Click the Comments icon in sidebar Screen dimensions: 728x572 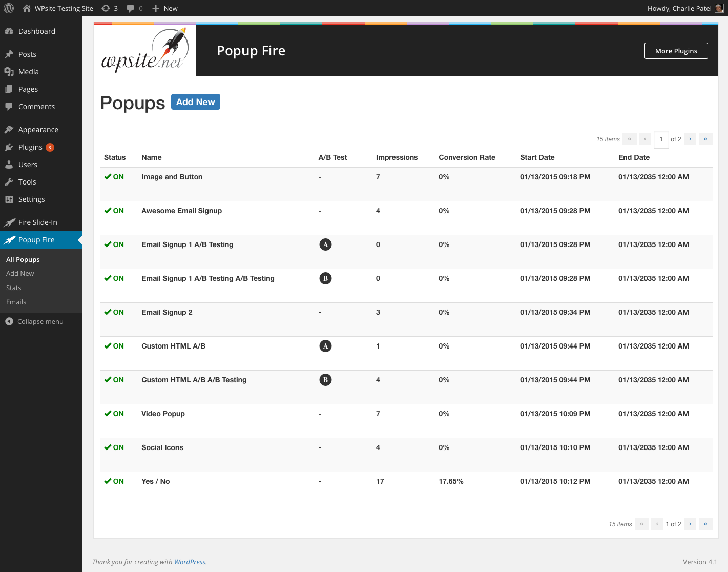point(9,107)
